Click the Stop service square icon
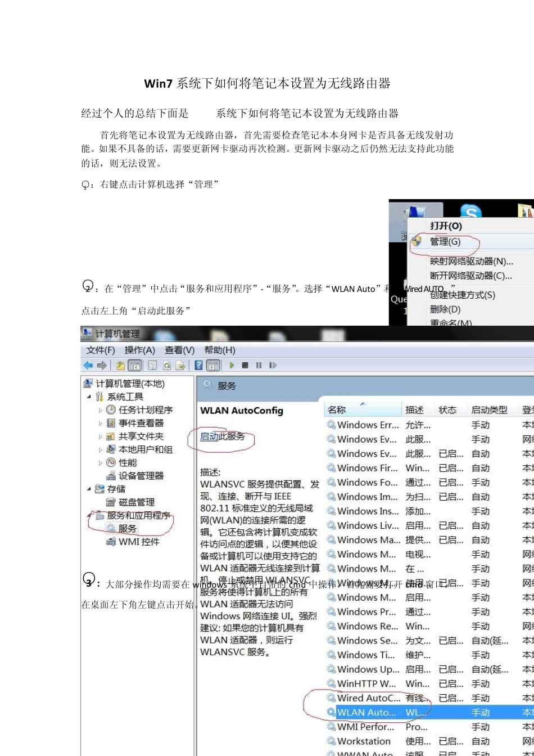Viewport: 534px width, 756px height. 245,365
